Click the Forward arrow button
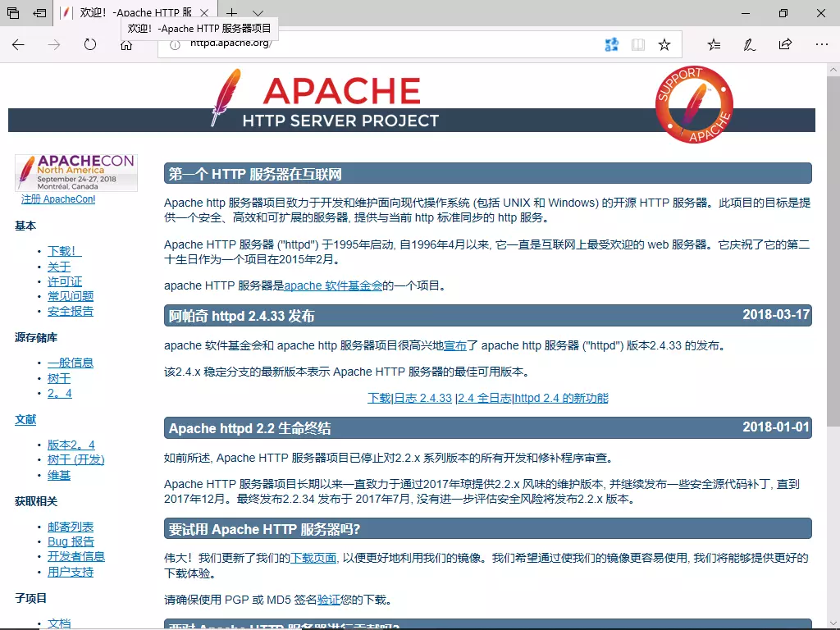840x630 pixels. click(x=54, y=44)
